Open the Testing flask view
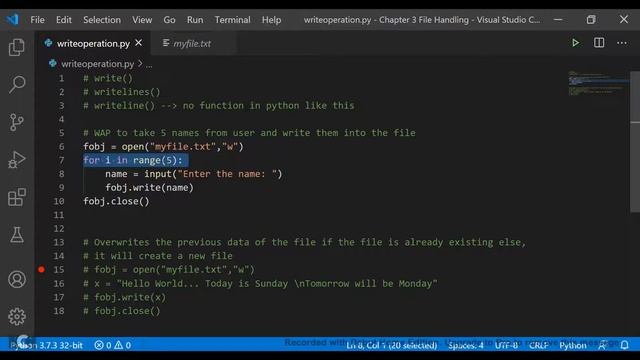The width and height of the screenshot is (640, 360). pos(17,235)
